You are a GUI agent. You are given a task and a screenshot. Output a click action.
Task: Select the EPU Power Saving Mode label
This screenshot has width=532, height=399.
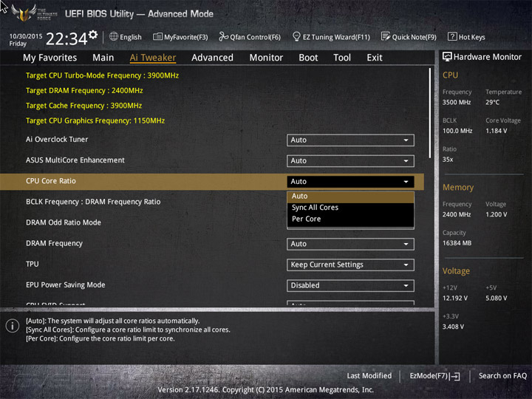tap(66, 285)
